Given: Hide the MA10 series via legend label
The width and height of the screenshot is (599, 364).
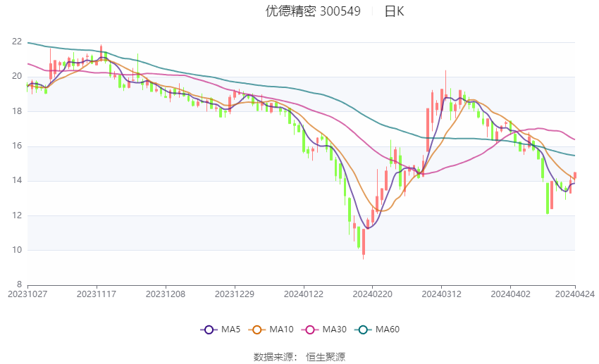Looking at the screenshot, I should click(281, 330).
